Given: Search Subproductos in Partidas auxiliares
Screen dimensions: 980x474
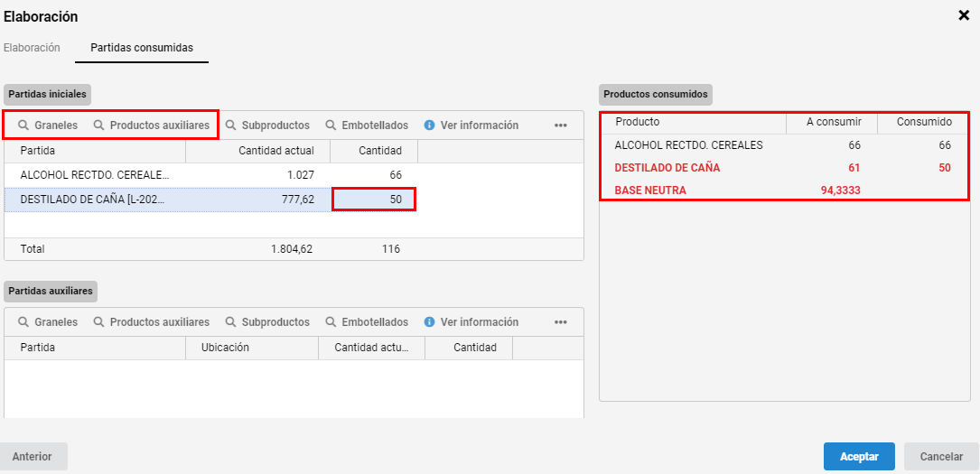Looking at the screenshot, I should 267,321.
